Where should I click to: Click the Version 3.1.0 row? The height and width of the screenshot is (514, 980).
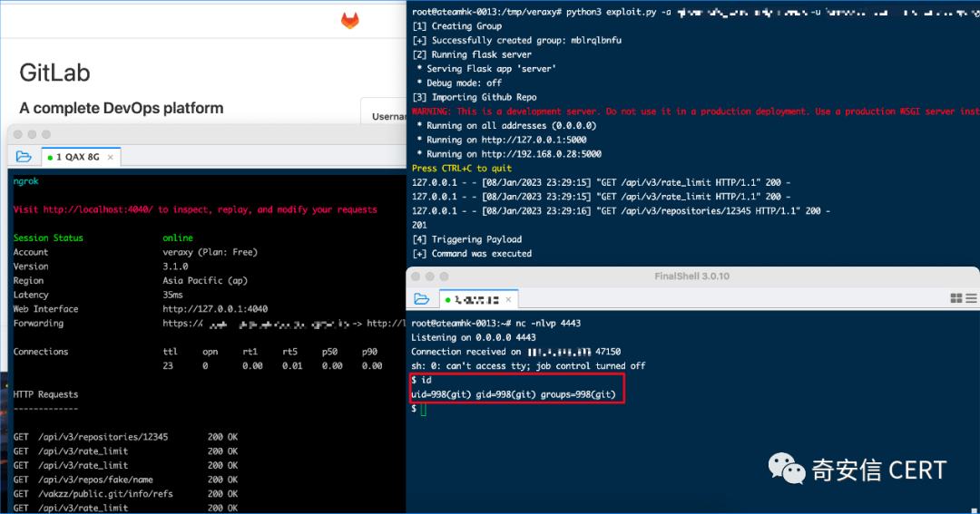coord(101,267)
